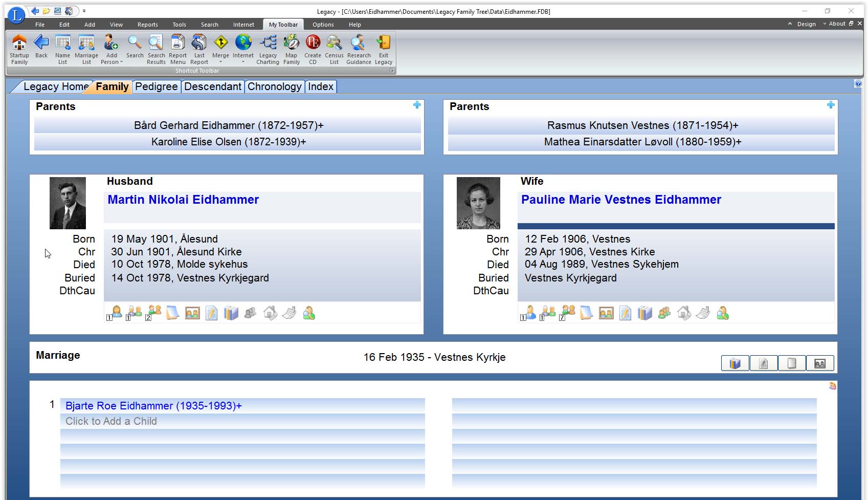Open the Internet dropdown in the toolbar
The image size is (868, 500).
tap(243, 62)
